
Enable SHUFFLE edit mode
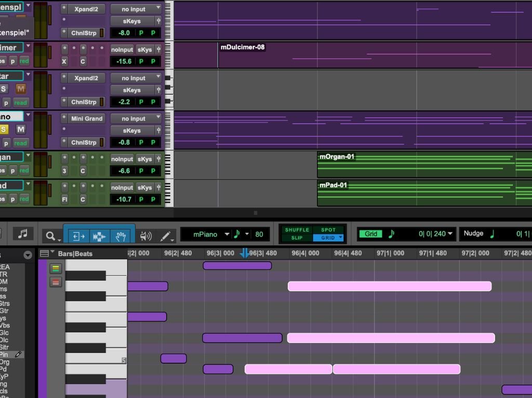297,230
